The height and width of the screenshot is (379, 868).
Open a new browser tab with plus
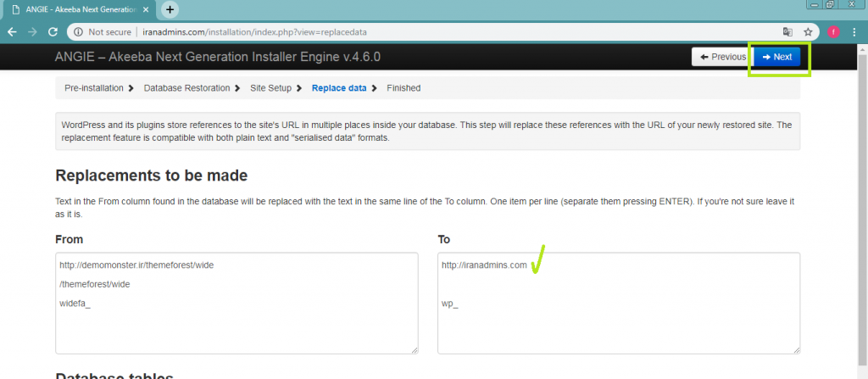[170, 9]
